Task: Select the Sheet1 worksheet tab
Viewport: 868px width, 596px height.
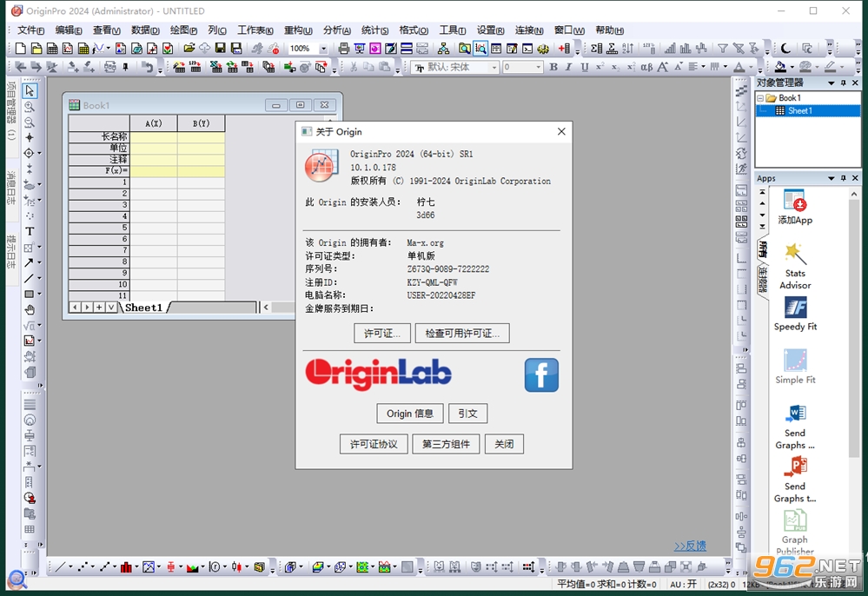Action: [144, 308]
